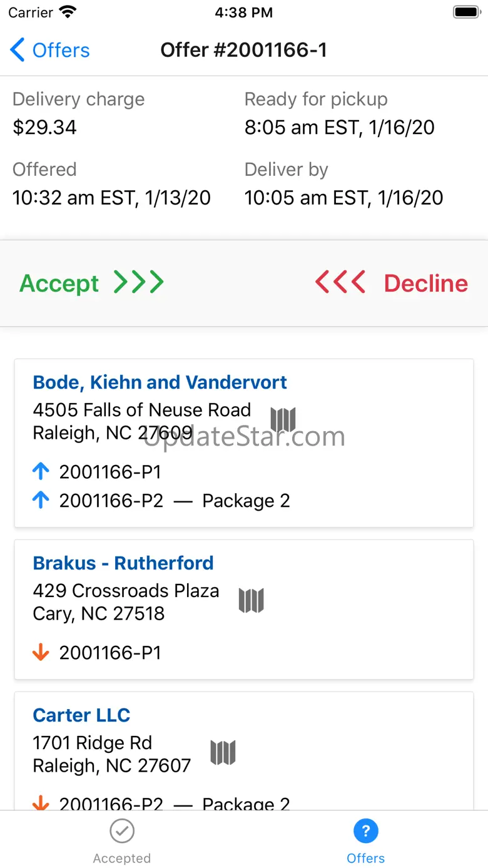Tap the pickup arrow beside 2001166-P2 Package 2
The width and height of the screenshot is (488, 868).
(x=41, y=500)
